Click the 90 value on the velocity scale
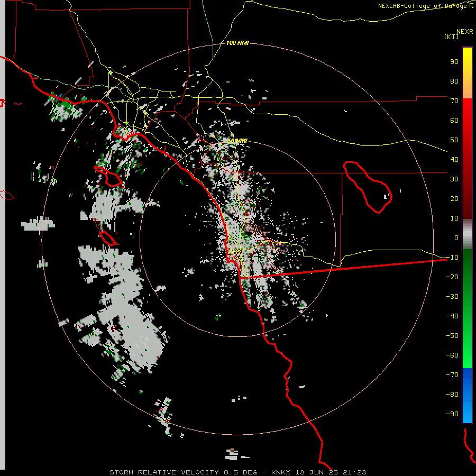The image size is (476, 476). point(454,62)
